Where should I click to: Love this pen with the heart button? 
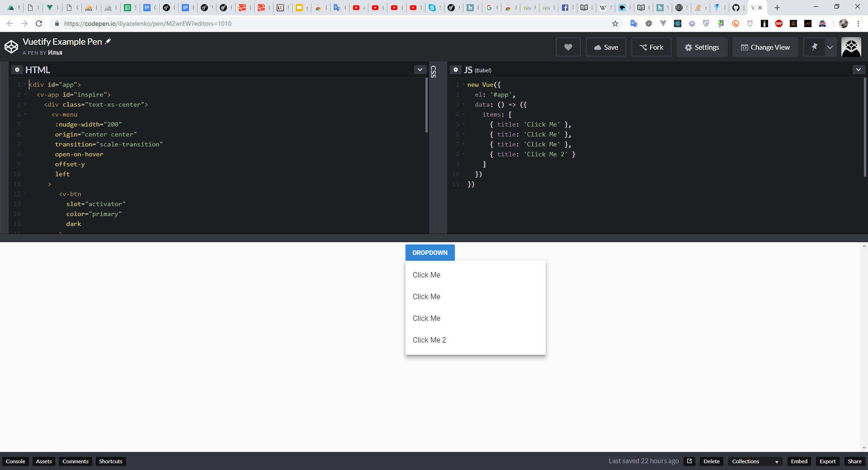tap(568, 47)
